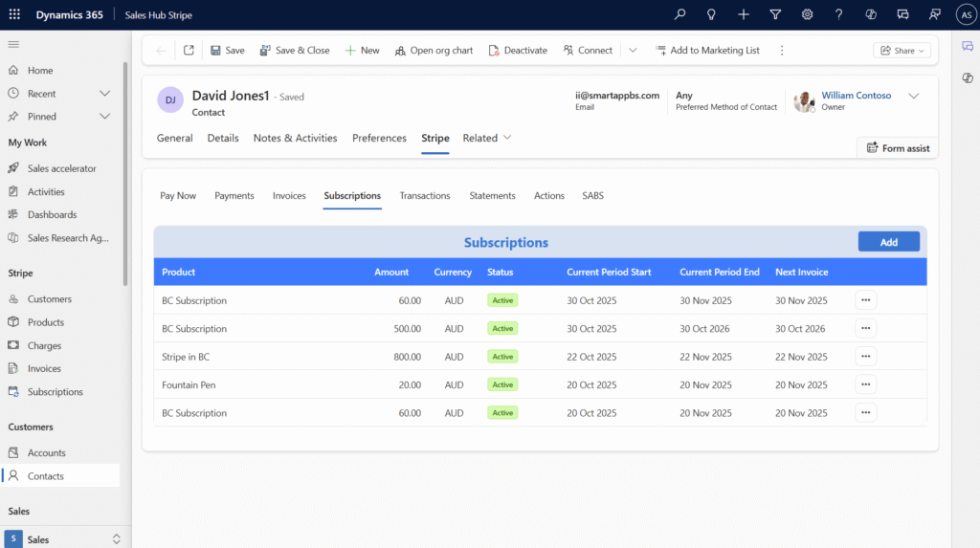The height and width of the screenshot is (548, 980).
Task: Click the back arrow in command bar
Action: pyautogui.click(x=161, y=51)
